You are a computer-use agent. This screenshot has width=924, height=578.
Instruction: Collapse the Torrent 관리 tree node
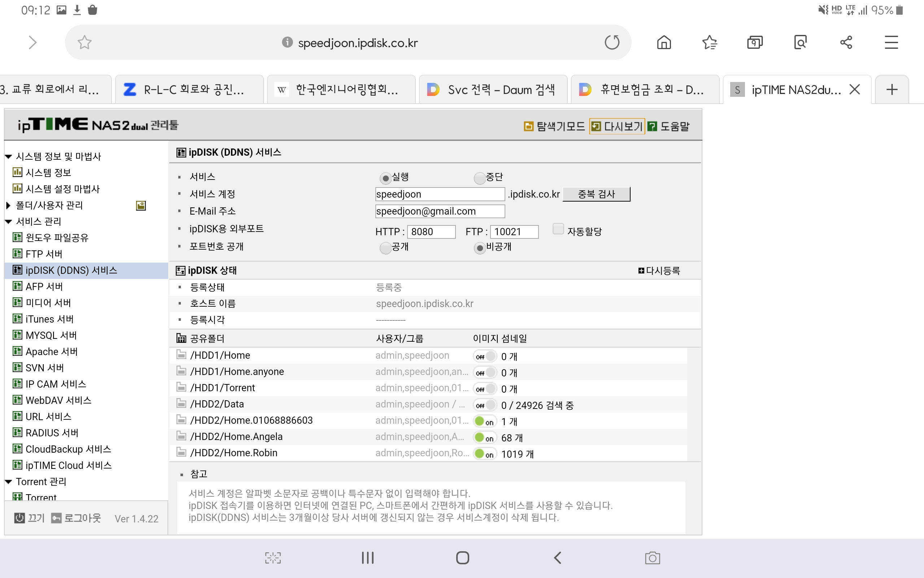click(8, 482)
